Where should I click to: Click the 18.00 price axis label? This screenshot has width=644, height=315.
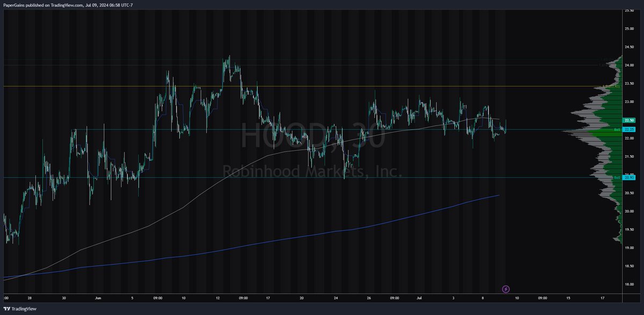630,284
